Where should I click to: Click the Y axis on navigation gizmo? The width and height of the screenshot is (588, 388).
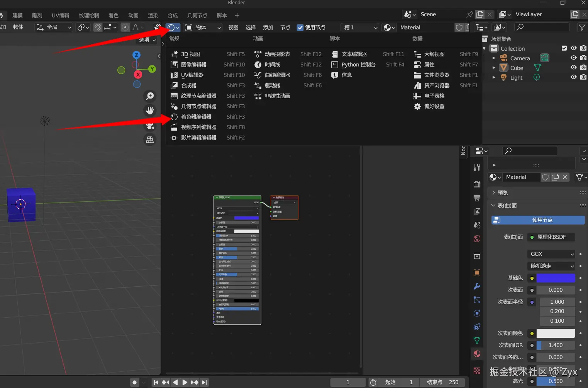pyautogui.click(x=152, y=69)
